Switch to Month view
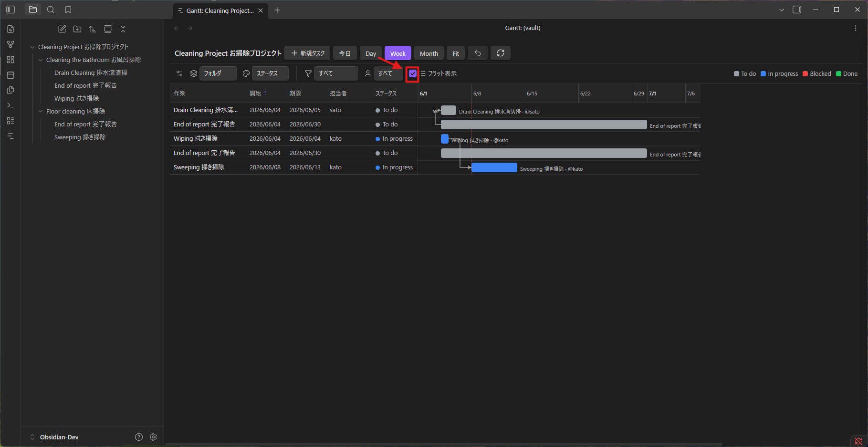The image size is (868, 447). point(429,53)
